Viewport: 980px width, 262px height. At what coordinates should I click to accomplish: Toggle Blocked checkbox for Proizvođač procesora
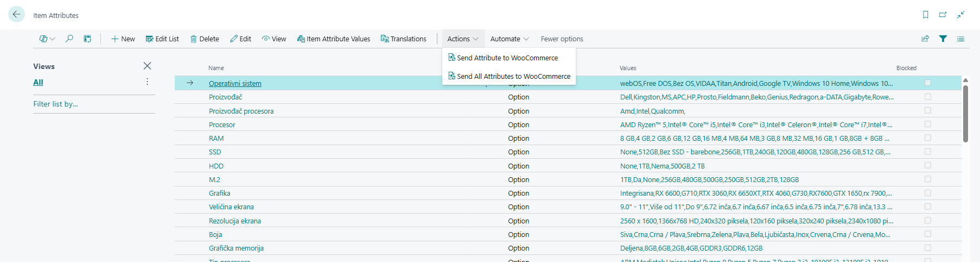(928, 110)
